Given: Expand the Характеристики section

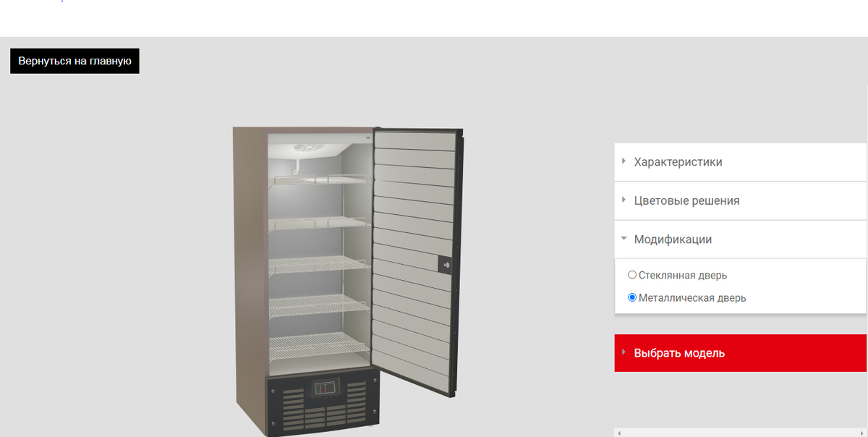Looking at the screenshot, I should (x=741, y=162).
